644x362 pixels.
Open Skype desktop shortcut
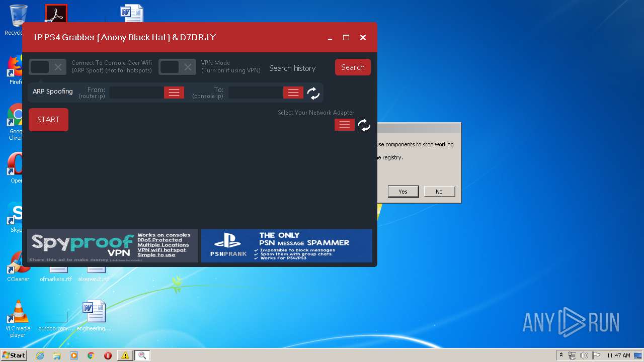point(15,217)
